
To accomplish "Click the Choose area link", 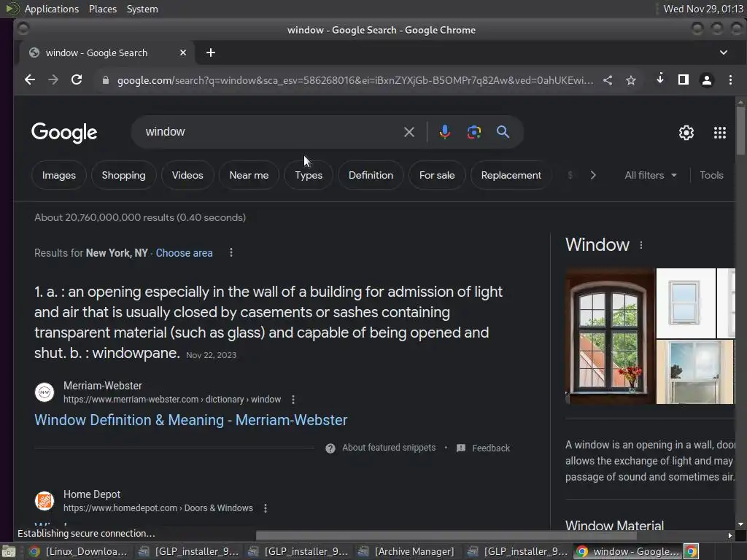I will [x=184, y=253].
